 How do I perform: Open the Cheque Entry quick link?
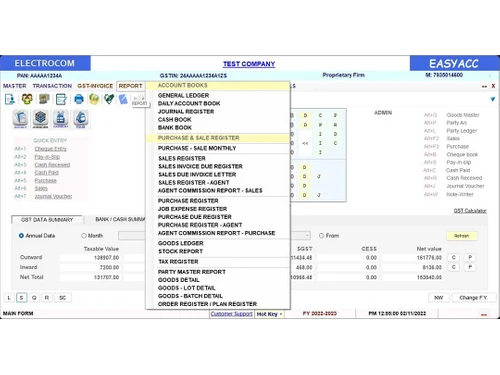tap(51, 149)
